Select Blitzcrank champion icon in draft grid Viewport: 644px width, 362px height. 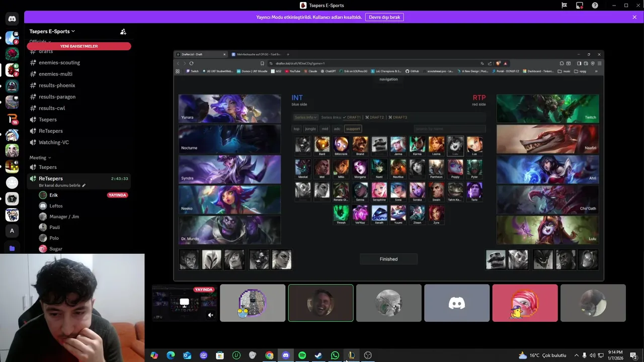click(341, 145)
